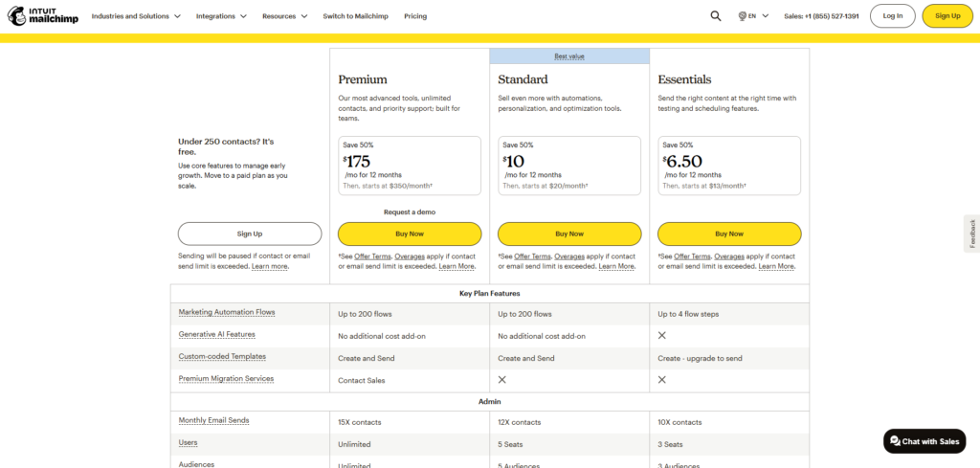
Task: Expand Industries and Solutions menu
Action: [x=136, y=16]
